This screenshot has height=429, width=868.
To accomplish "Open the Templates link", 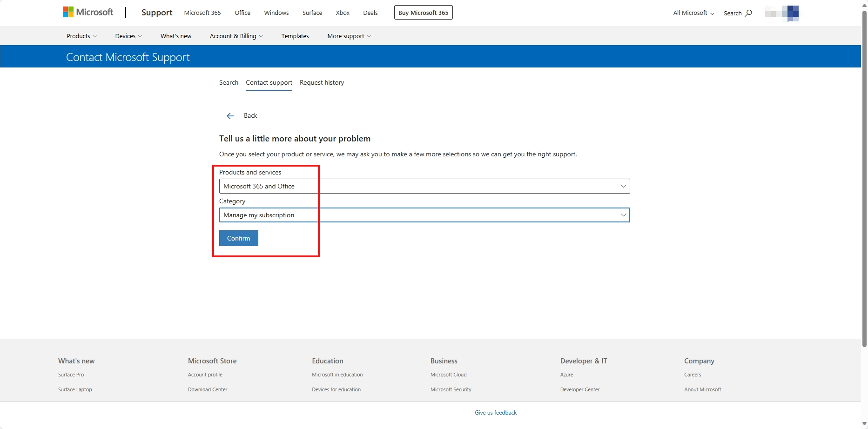I will [295, 36].
